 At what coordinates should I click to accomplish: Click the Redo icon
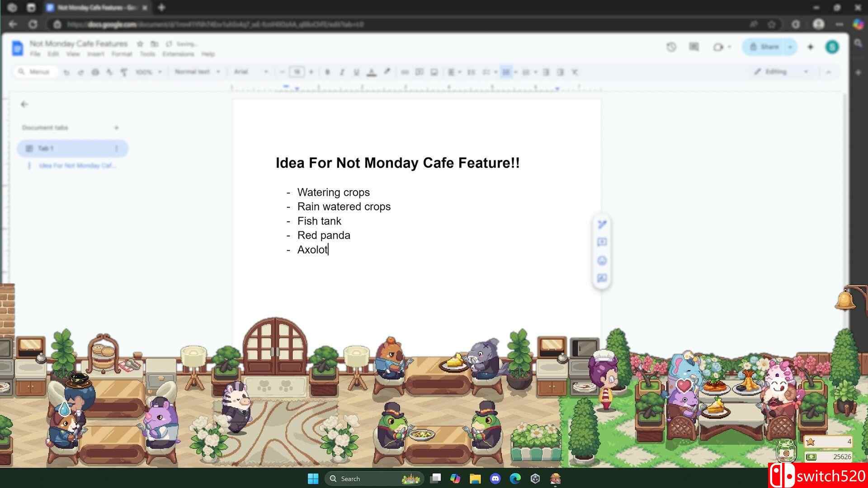click(81, 72)
